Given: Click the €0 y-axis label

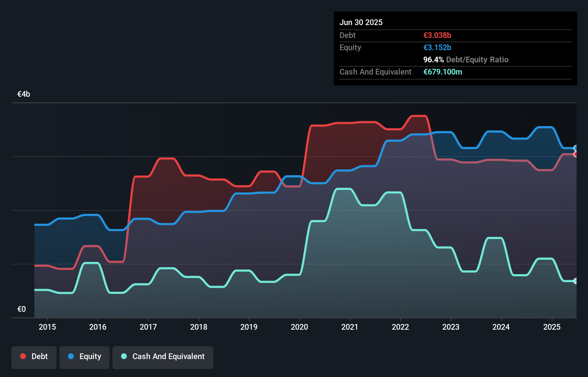Looking at the screenshot, I should pos(21,309).
